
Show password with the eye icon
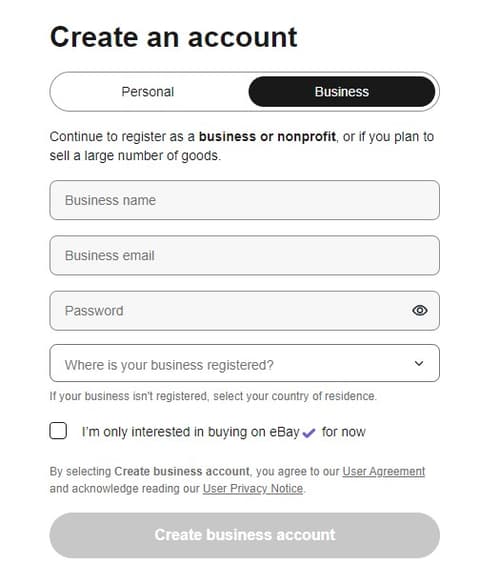pyautogui.click(x=420, y=310)
